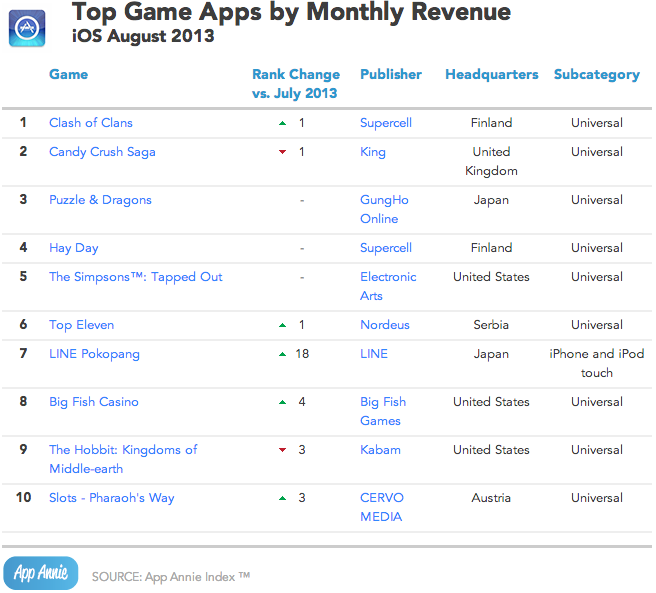Click the green up arrow in Big Fish Casino row
Image resolution: width=656 pixels, height=593 pixels.
(x=283, y=403)
